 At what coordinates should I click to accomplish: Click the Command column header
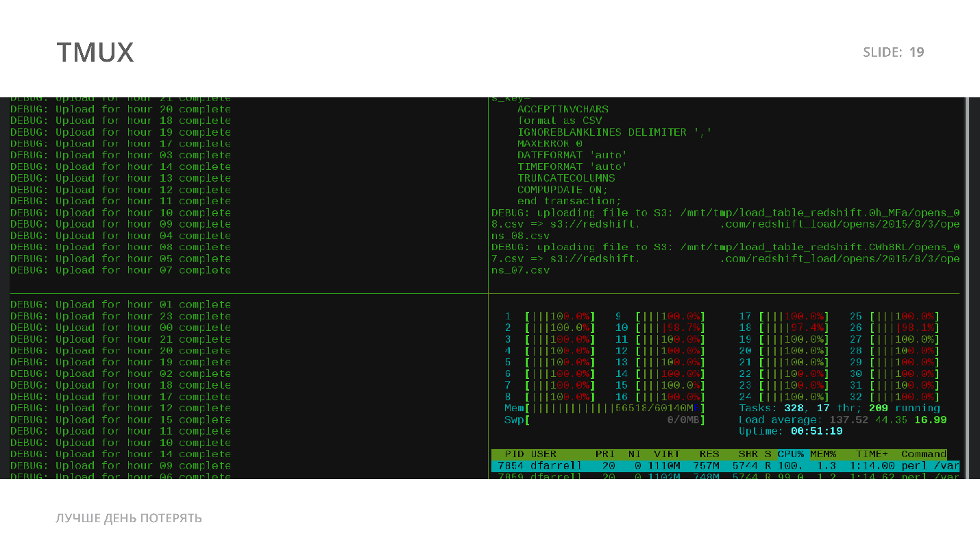[924, 454]
